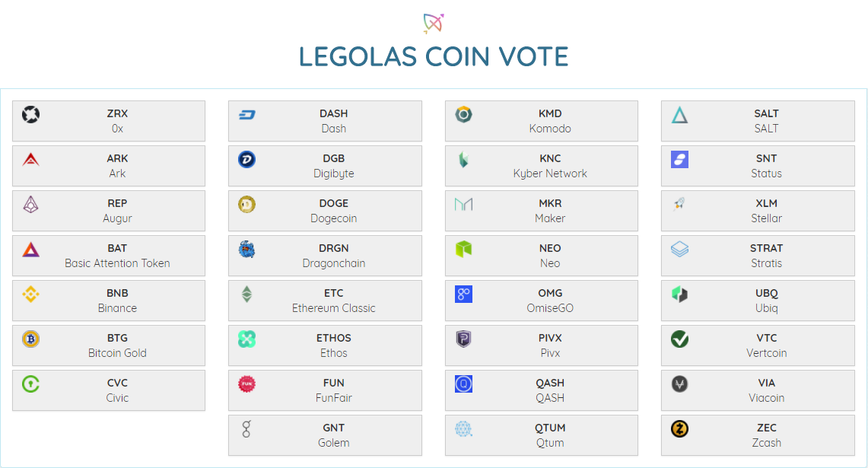Click the Komodo logo icon
Image resolution: width=868 pixels, height=468 pixels.
pos(463,115)
